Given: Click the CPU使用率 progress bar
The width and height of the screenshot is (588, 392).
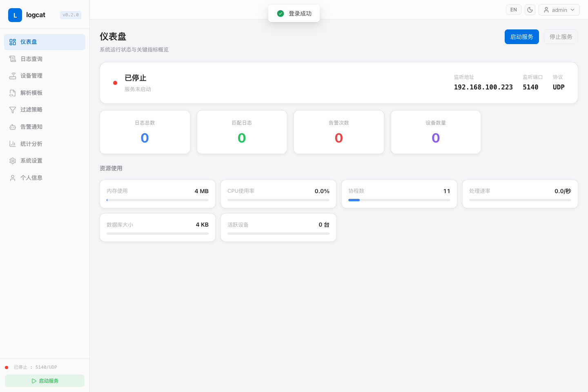Looking at the screenshot, I should (x=278, y=200).
